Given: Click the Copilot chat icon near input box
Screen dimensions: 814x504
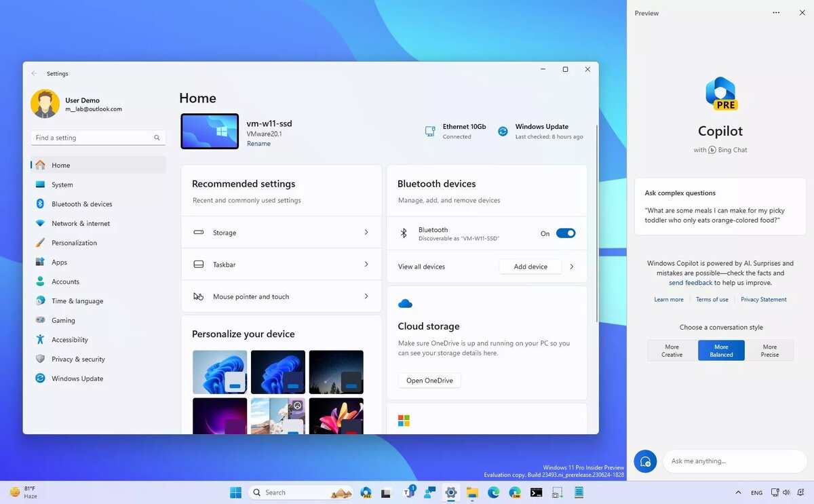Looking at the screenshot, I should click(x=645, y=461).
